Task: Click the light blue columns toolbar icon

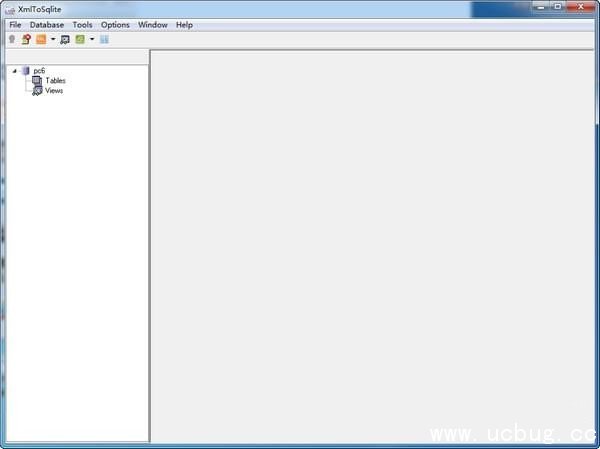Action: [x=104, y=39]
